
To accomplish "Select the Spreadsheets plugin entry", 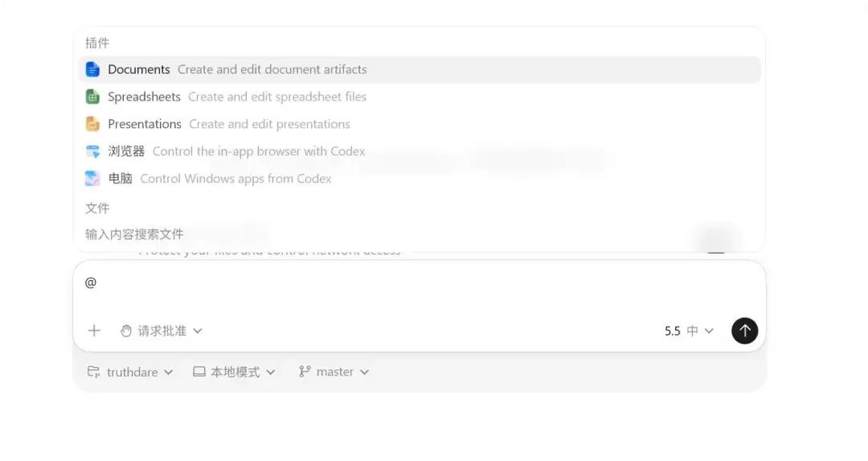I will pyautogui.click(x=420, y=97).
